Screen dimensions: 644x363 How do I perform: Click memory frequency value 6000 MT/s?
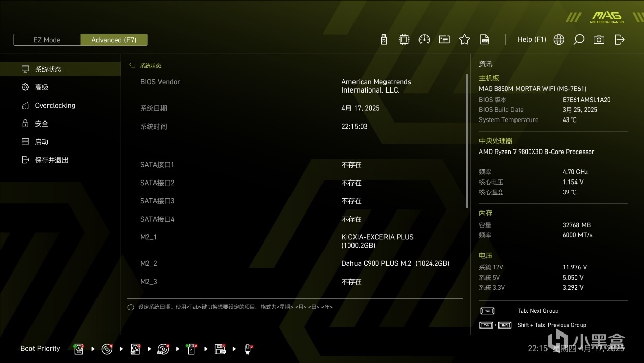[577, 235]
